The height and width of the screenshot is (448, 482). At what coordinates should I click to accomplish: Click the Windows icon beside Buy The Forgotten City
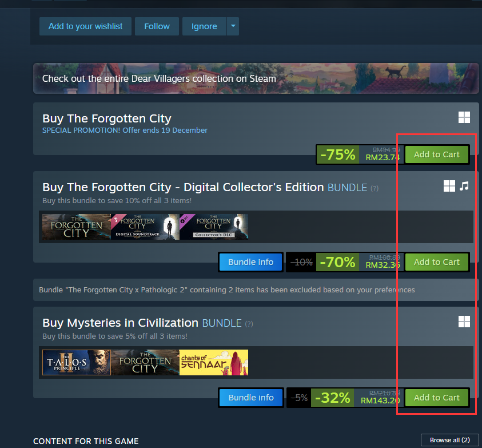tap(464, 117)
